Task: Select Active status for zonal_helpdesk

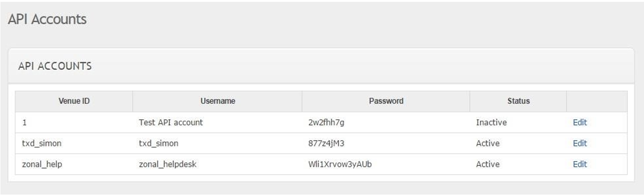Action: click(x=488, y=164)
